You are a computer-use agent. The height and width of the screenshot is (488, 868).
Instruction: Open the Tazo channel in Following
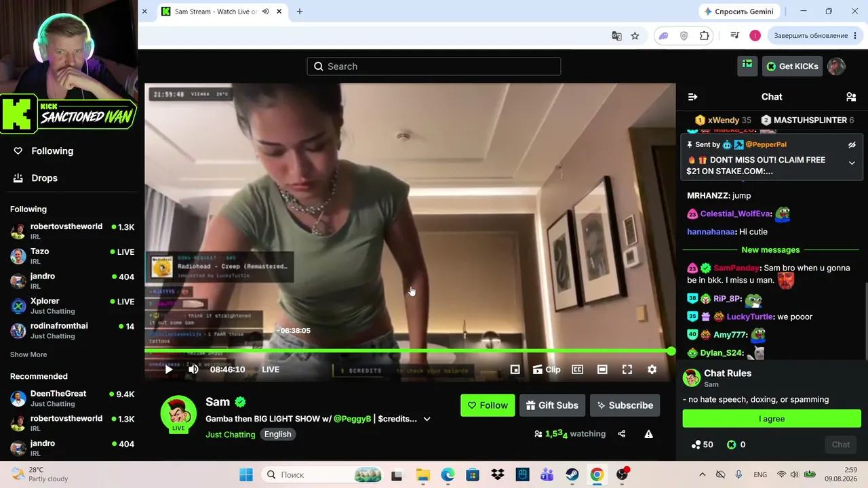coord(72,256)
